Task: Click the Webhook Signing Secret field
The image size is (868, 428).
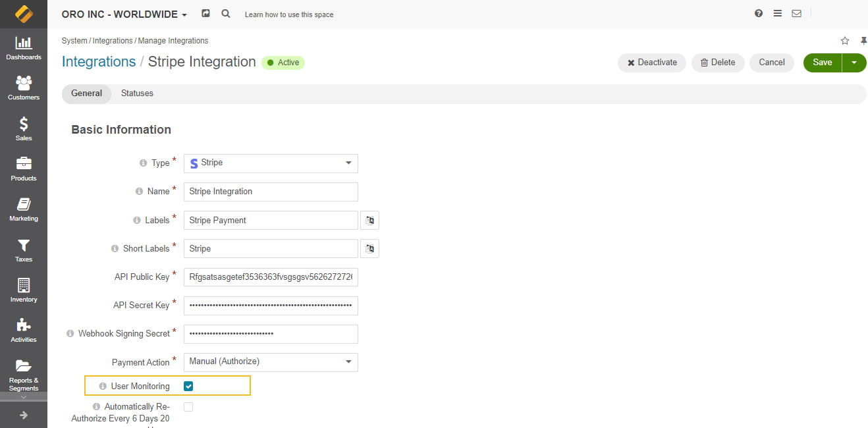Action: 271,334
